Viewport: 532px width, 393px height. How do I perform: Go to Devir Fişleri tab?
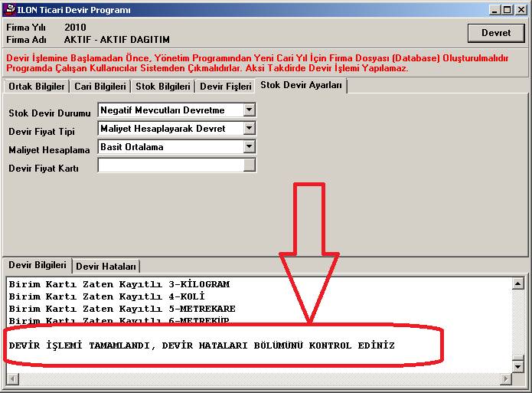[225, 87]
